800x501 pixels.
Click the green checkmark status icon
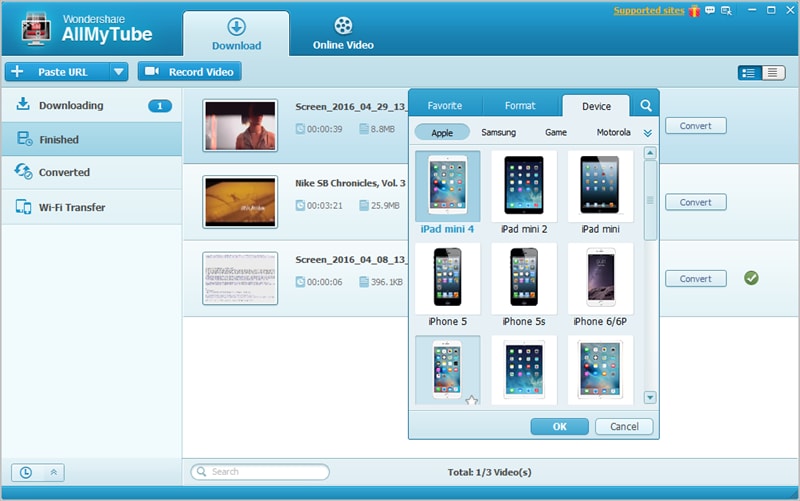(x=751, y=278)
